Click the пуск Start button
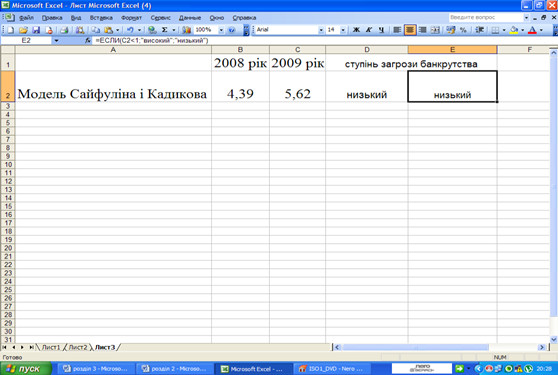The width and height of the screenshot is (558, 375). coord(26,369)
